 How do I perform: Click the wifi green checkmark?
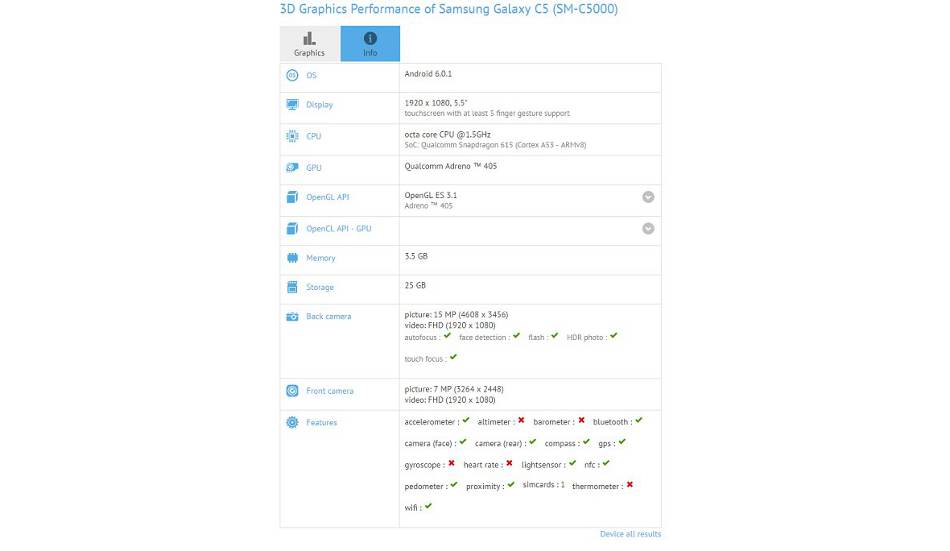(x=428, y=506)
